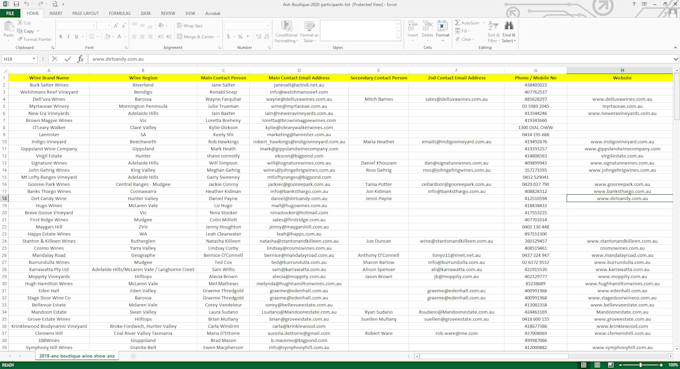Open Font group dialog launcher

126,47
